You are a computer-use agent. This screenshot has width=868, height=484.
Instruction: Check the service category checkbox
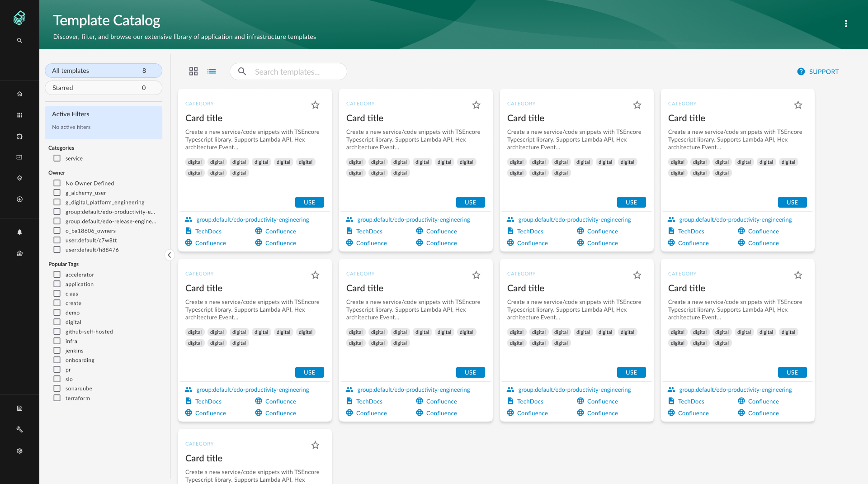pyautogui.click(x=57, y=158)
